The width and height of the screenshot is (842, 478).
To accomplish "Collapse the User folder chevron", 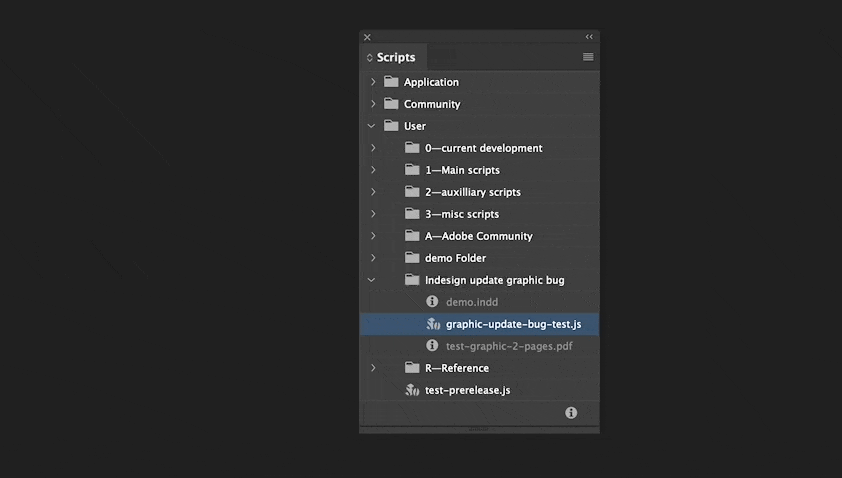I will [372, 126].
